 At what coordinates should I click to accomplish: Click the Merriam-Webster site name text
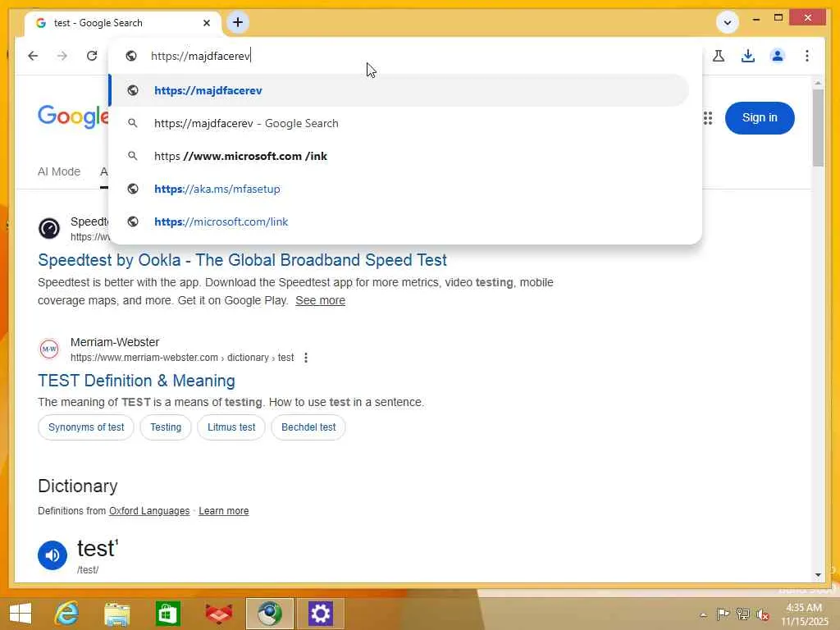coord(115,342)
